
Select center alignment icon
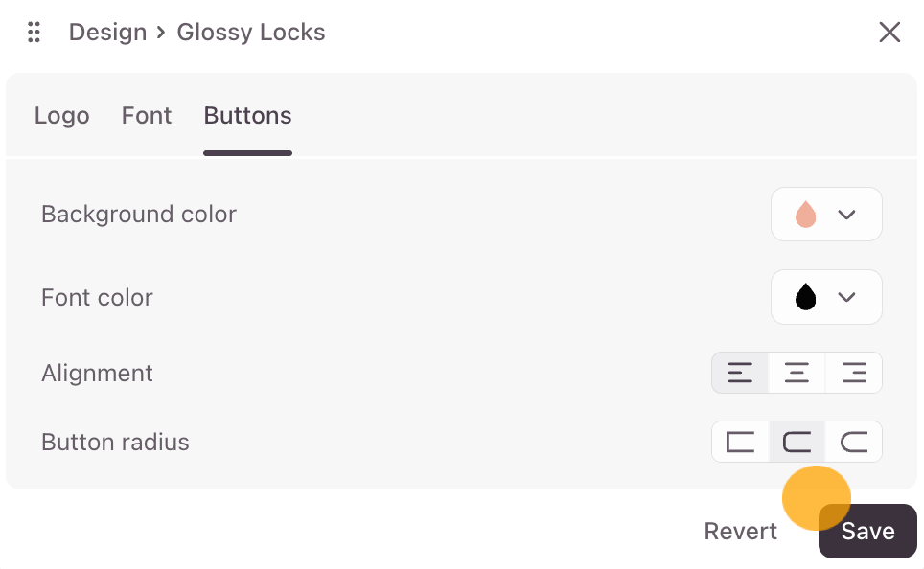797,373
